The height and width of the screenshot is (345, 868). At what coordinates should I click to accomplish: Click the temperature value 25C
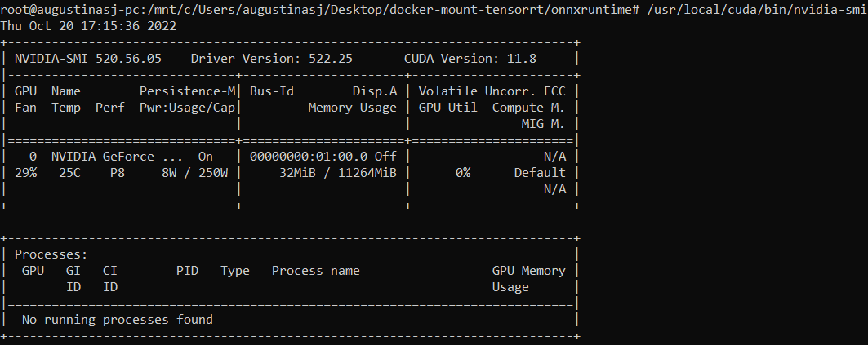coord(69,173)
